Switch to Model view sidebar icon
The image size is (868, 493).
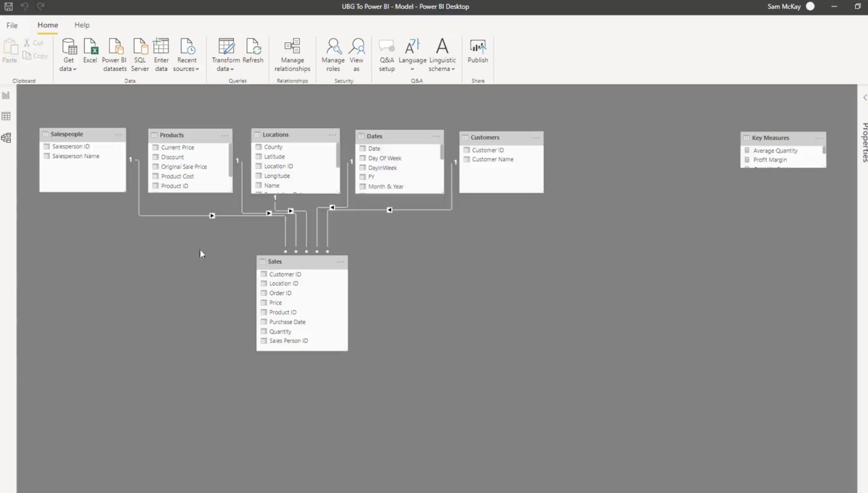click(6, 138)
